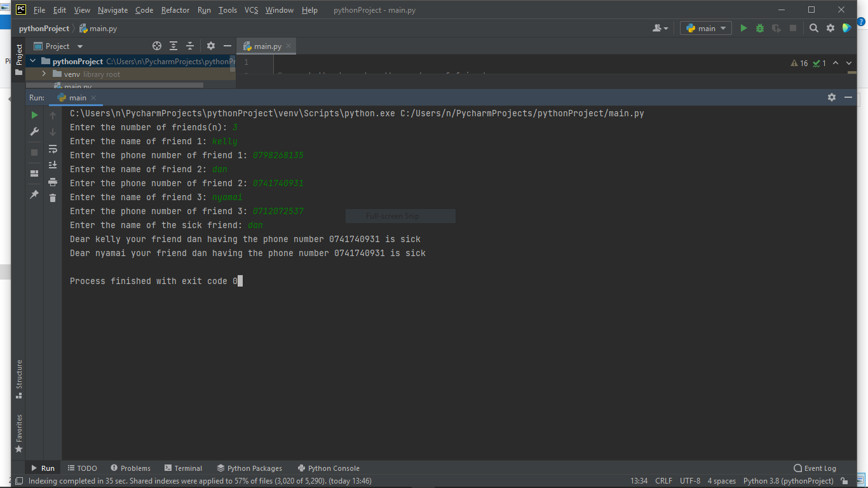Image resolution: width=868 pixels, height=488 pixels.
Task: Click the Debug bug icon in top toolbar
Action: [760, 28]
